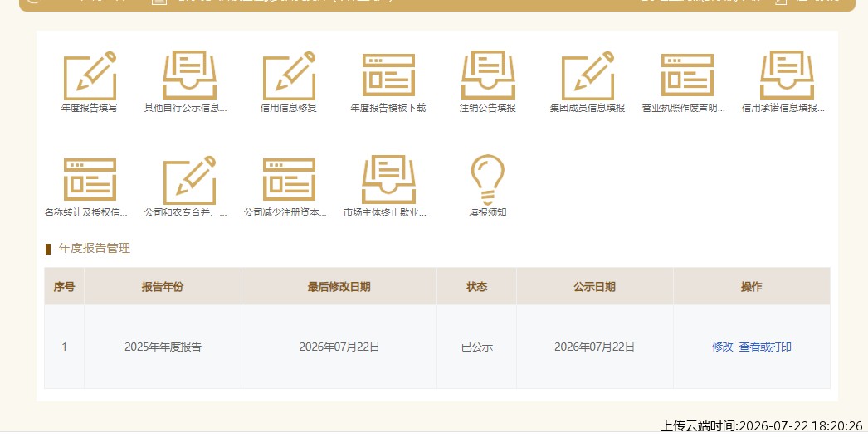
Task: Click the 年度报告管理 section heading
Action: 95,249
